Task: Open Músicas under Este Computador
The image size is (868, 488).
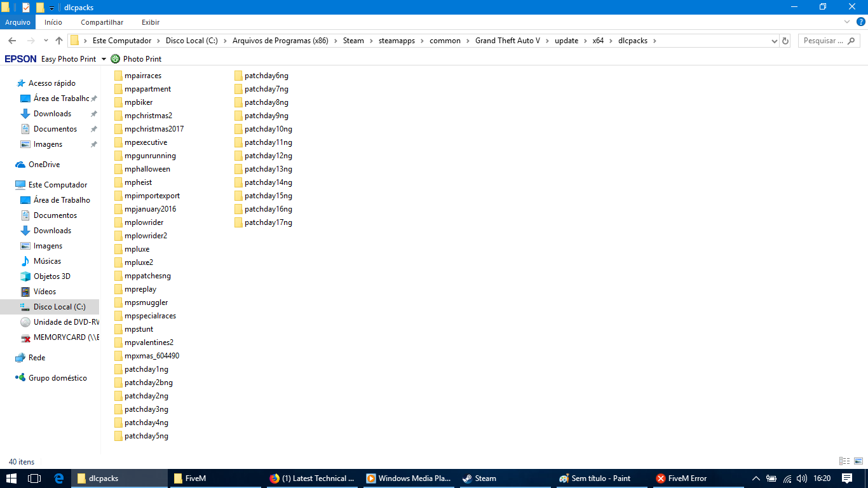Action: coord(47,261)
